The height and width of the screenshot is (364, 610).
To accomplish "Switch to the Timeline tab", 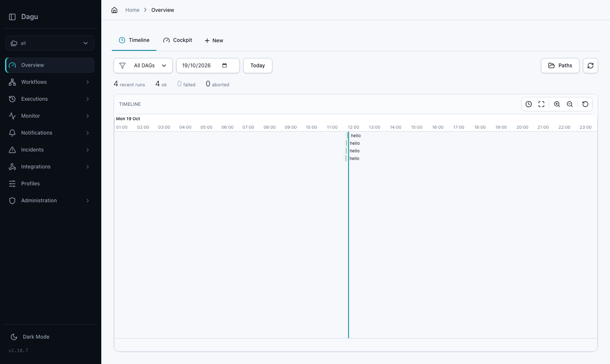I will tap(134, 40).
